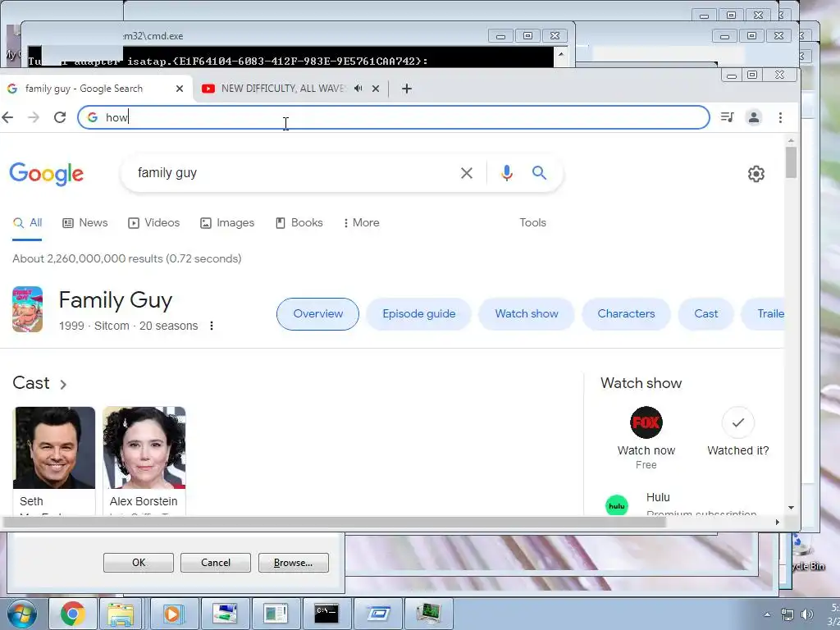Click the Hulu logo icon
The width and height of the screenshot is (840, 630).
(617, 505)
